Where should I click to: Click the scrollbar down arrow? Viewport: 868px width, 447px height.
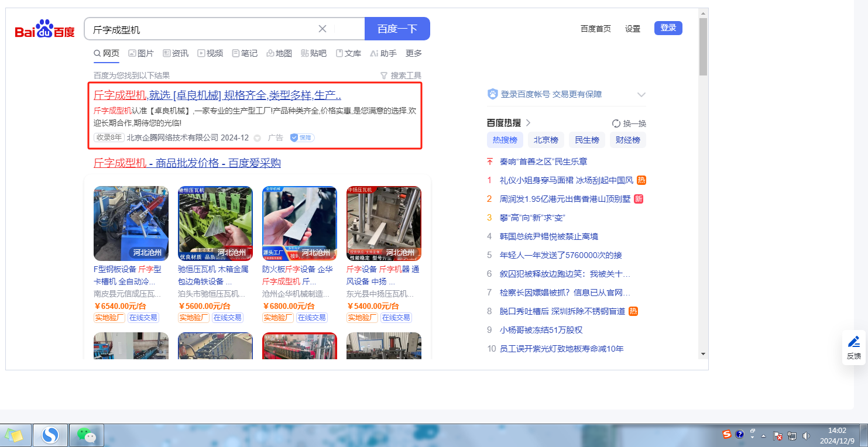703,354
